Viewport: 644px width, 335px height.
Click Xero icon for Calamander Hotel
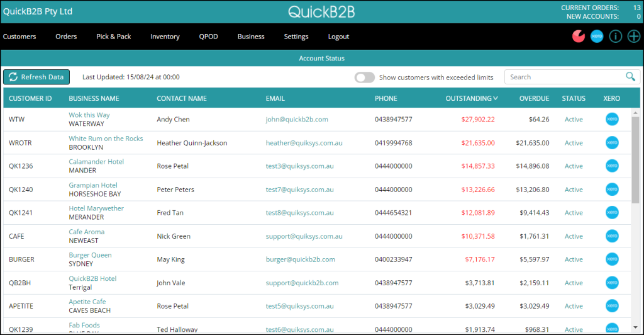pos(612,166)
